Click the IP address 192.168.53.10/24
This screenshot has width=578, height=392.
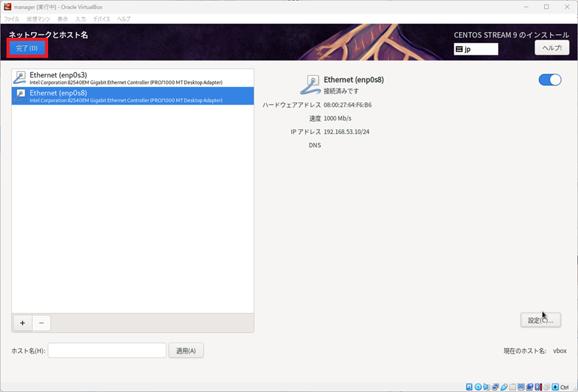click(x=347, y=132)
